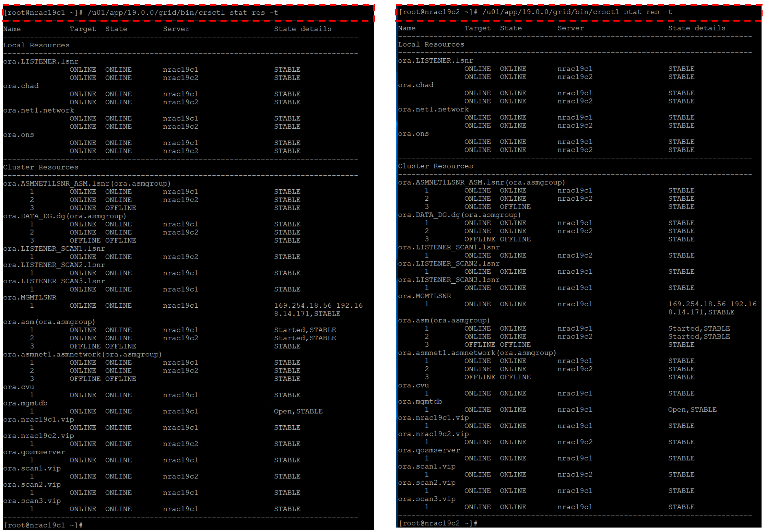
Task: Click ora.qosmserver entry in right terminal
Action: (429, 450)
